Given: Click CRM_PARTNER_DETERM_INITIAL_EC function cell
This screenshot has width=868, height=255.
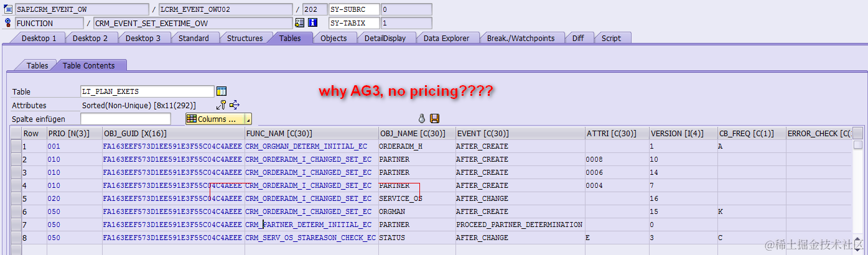Looking at the screenshot, I should [311, 225].
